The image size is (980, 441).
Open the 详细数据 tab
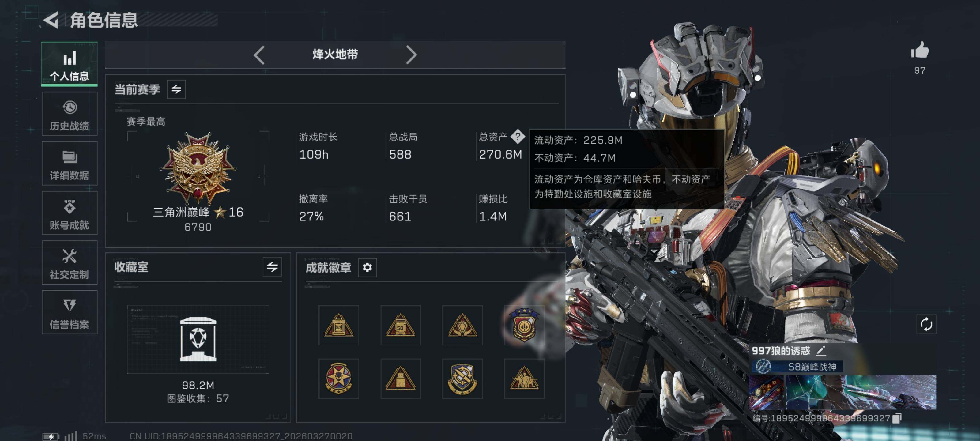pos(70,163)
